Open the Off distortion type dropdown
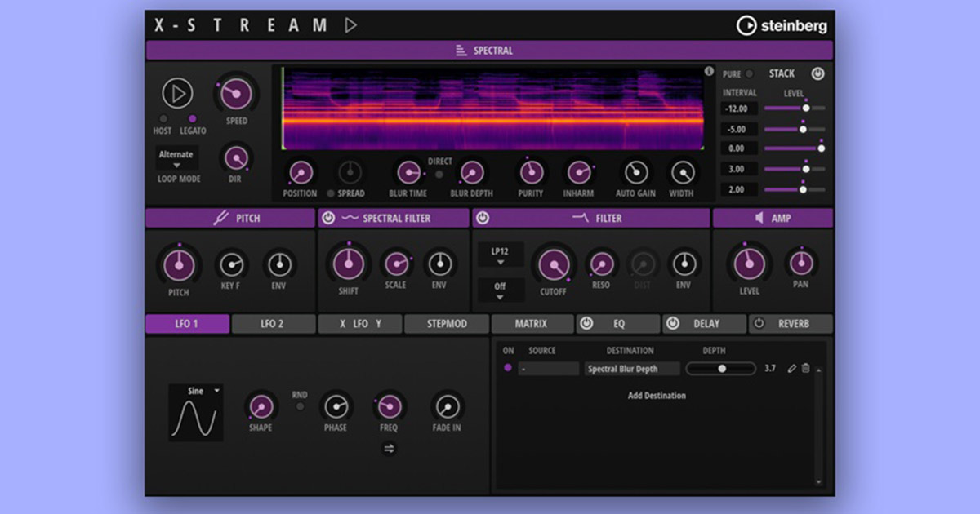Screen dimensions: 980x514 pyautogui.click(x=500, y=290)
